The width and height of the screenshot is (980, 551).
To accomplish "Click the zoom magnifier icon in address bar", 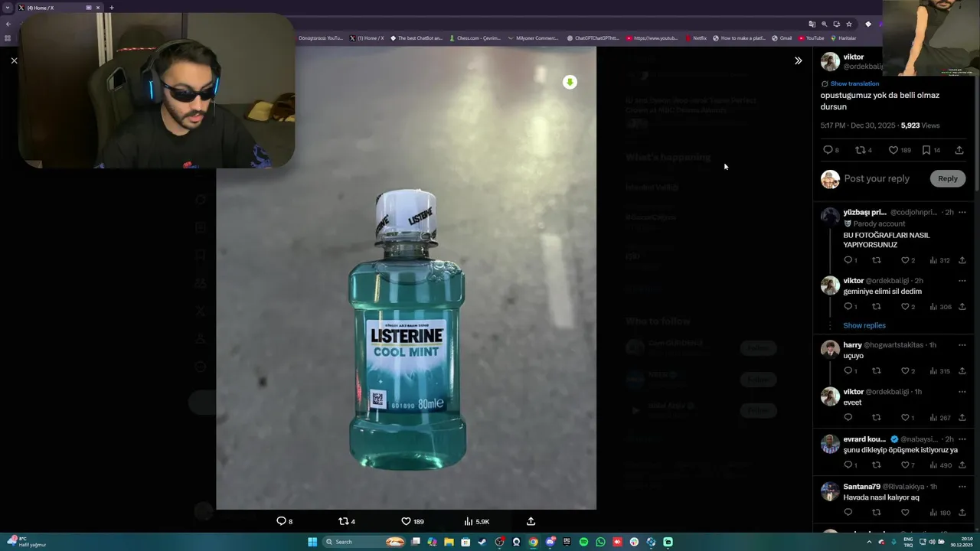I will click(x=824, y=24).
